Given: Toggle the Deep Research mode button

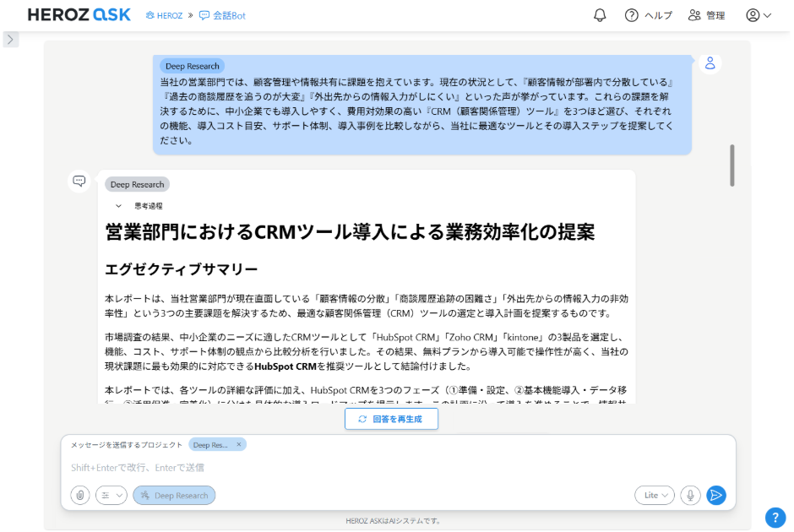Looking at the screenshot, I should tap(174, 496).
